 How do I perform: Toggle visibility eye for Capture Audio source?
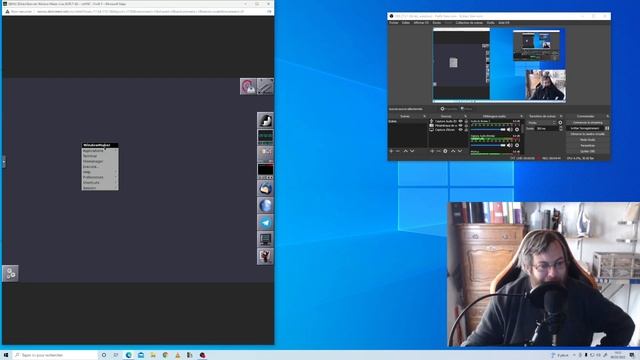point(460,121)
